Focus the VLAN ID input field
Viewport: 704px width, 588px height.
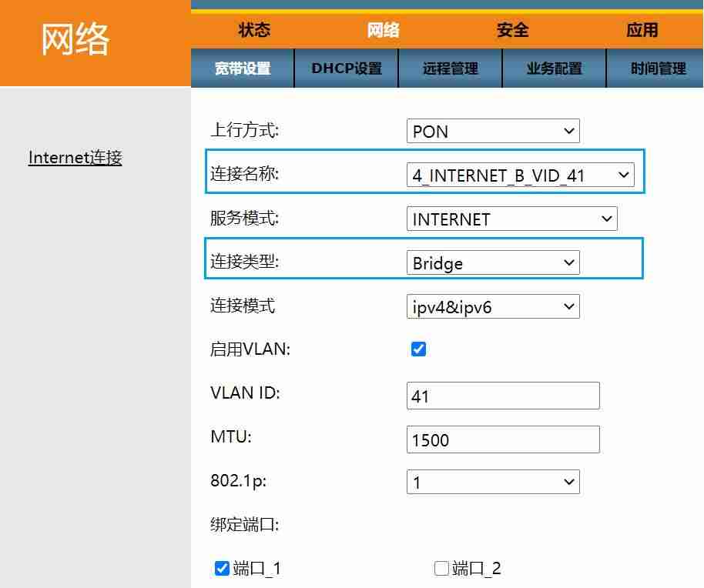503,396
